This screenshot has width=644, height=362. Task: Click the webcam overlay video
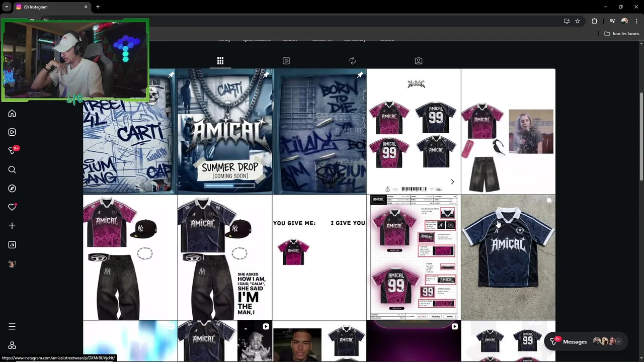(75, 60)
